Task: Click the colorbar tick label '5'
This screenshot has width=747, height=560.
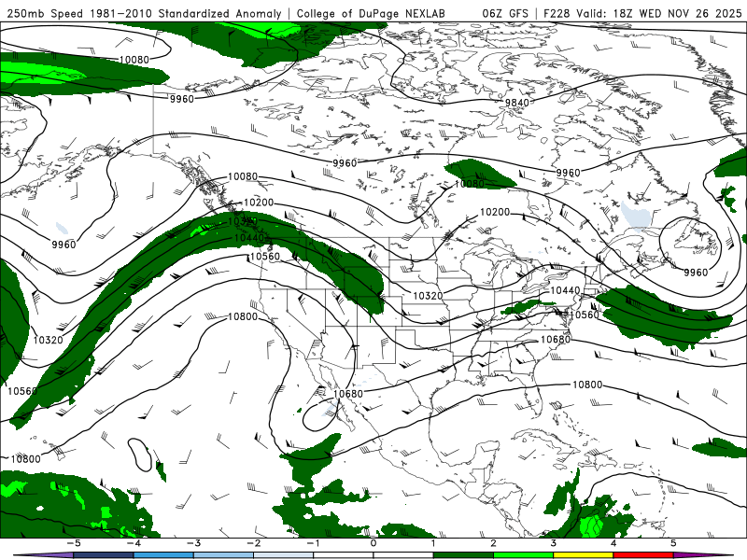Action: coord(673,543)
